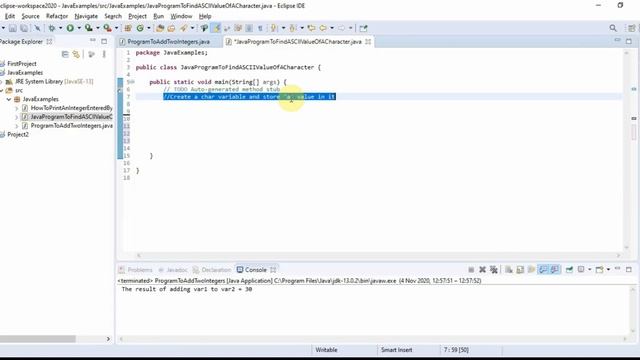
Task: Minimize the Package Explorer view
Action: (x=93, y=41)
